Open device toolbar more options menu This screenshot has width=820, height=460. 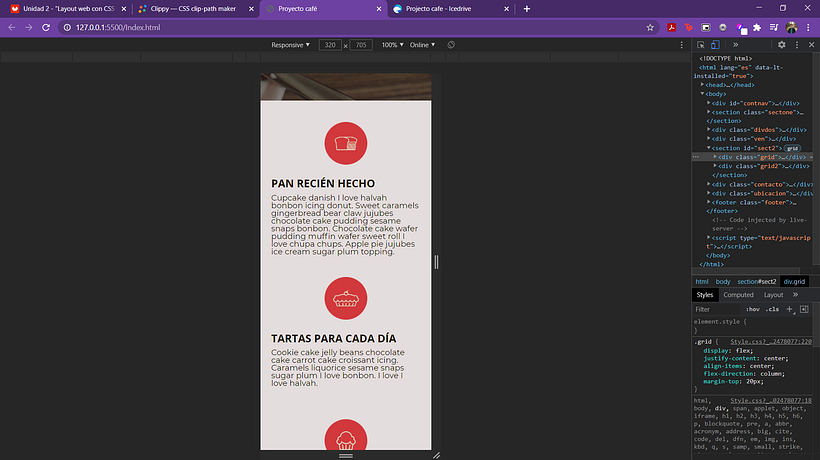click(681, 45)
